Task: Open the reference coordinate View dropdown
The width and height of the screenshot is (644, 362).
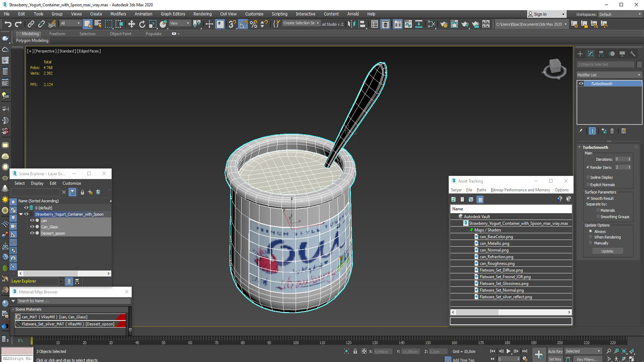Action: (x=179, y=23)
